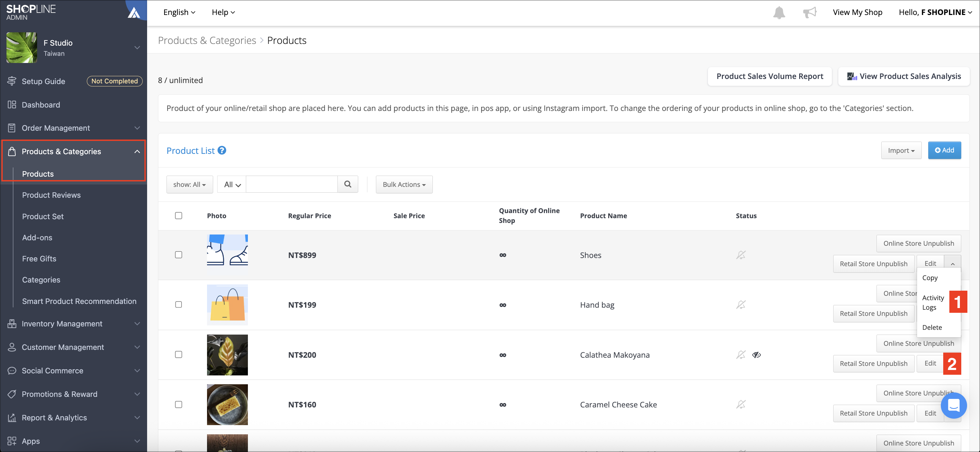Click the Products & Categories breadcrumb

pyautogui.click(x=207, y=40)
